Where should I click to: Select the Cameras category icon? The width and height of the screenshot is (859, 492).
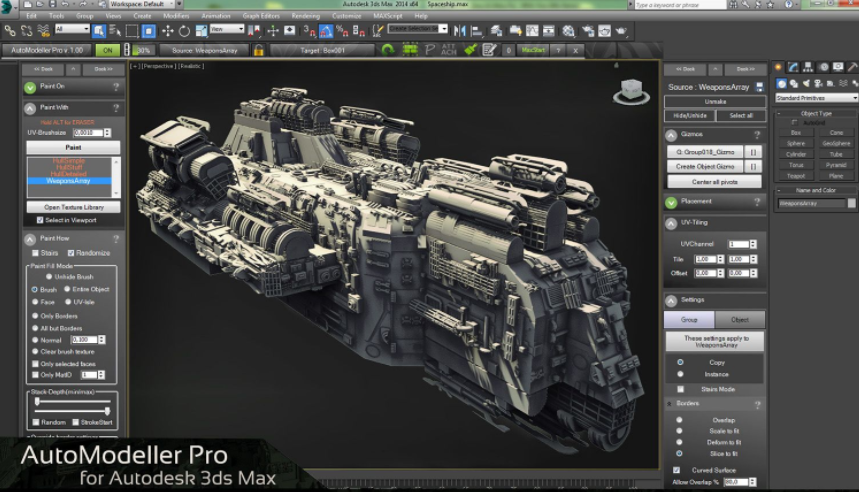point(818,83)
